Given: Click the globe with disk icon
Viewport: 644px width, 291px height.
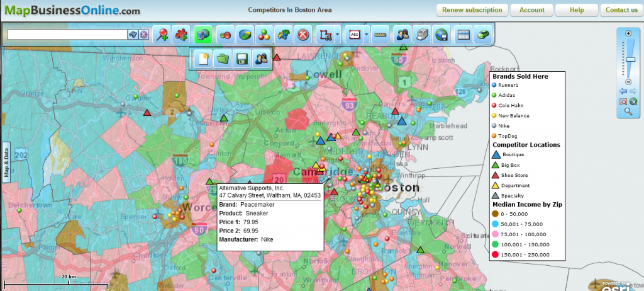Looking at the screenshot, I should pos(441,35).
